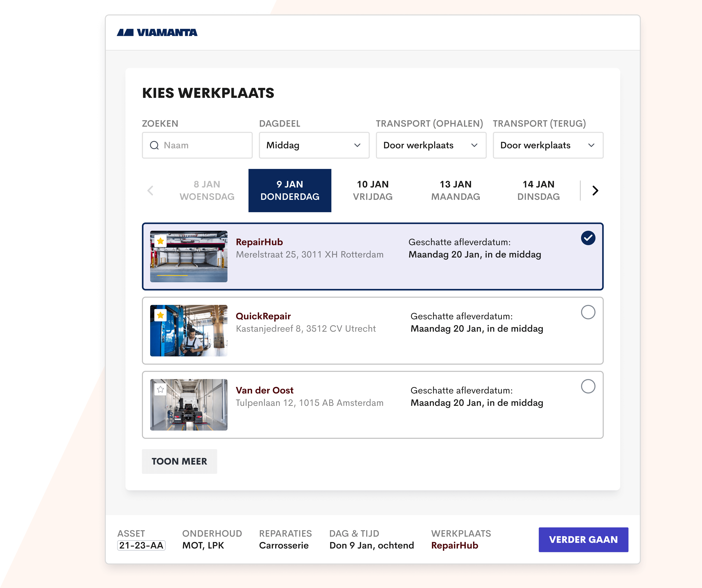Click the Verder Gaan button

583,540
